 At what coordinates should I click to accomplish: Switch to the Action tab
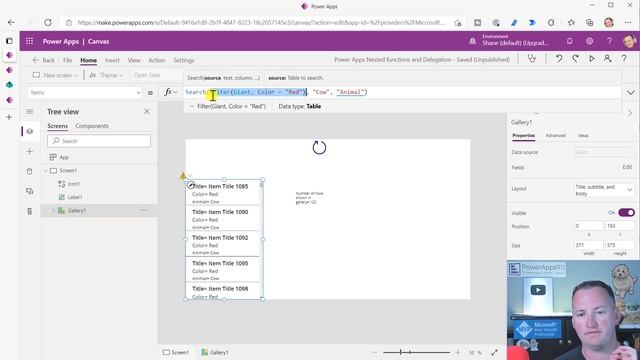(157, 60)
